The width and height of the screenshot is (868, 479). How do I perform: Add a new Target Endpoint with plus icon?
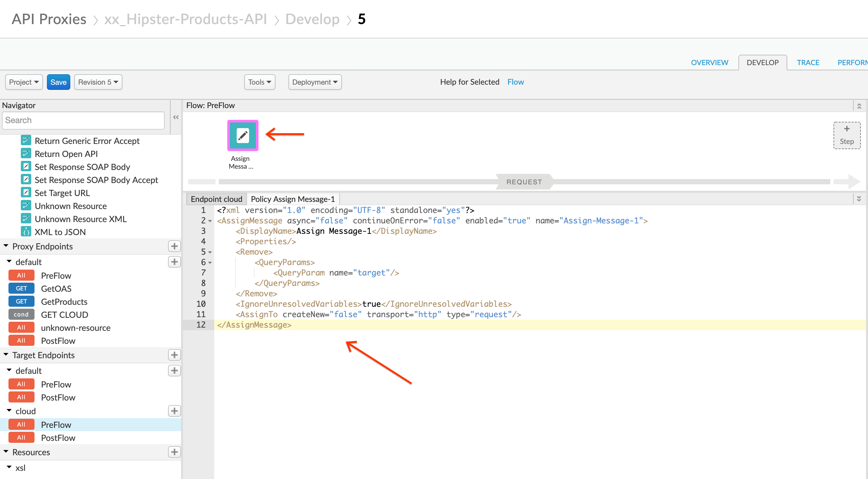174,355
